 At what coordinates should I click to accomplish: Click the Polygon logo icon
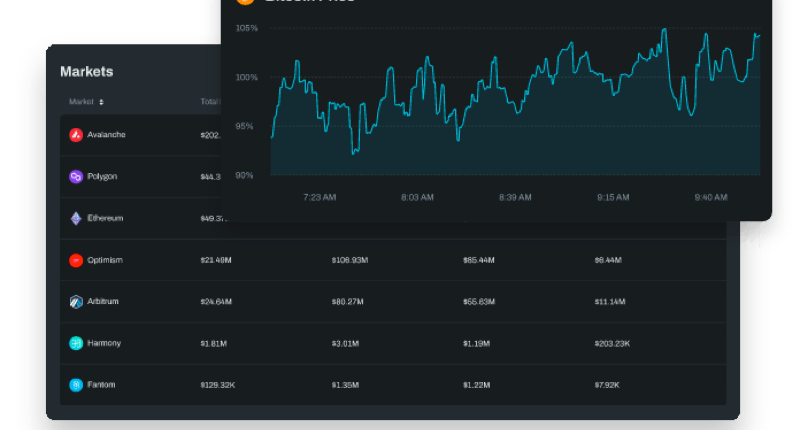pos(76,177)
